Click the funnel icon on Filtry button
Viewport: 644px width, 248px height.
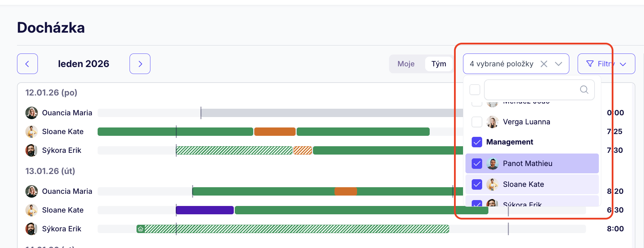(x=590, y=64)
